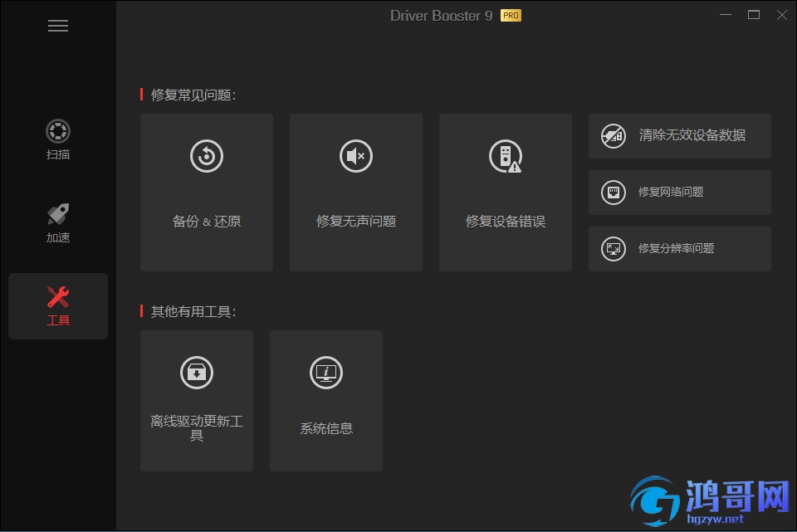797x532 pixels.
Task: Switch to the 扫描 scan tab
Action: [58, 139]
